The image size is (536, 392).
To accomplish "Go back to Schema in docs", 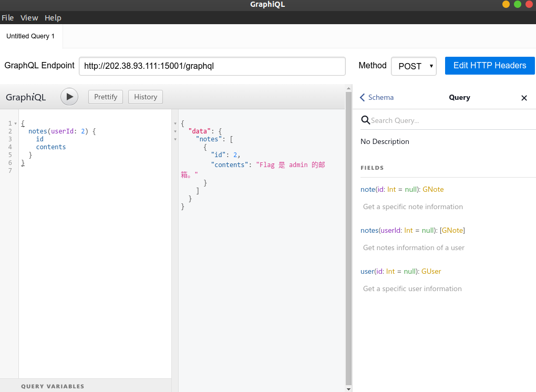I will tap(377, 97).
